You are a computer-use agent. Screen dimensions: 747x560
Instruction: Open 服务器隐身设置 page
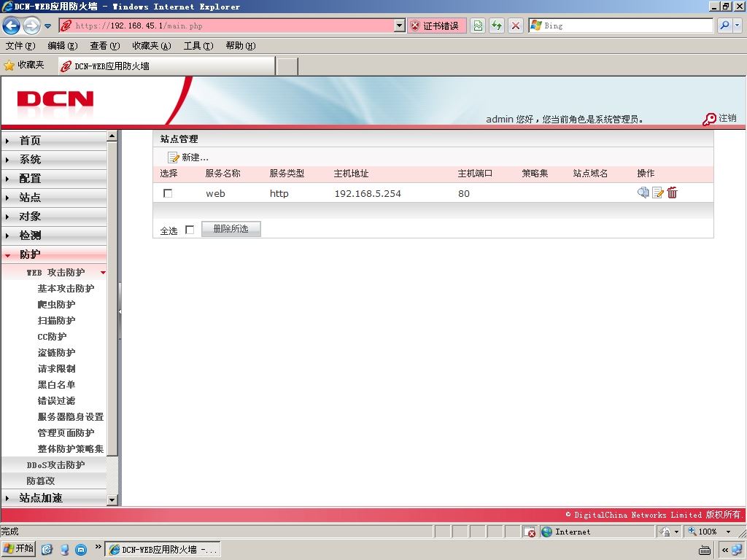pos(71,416)
